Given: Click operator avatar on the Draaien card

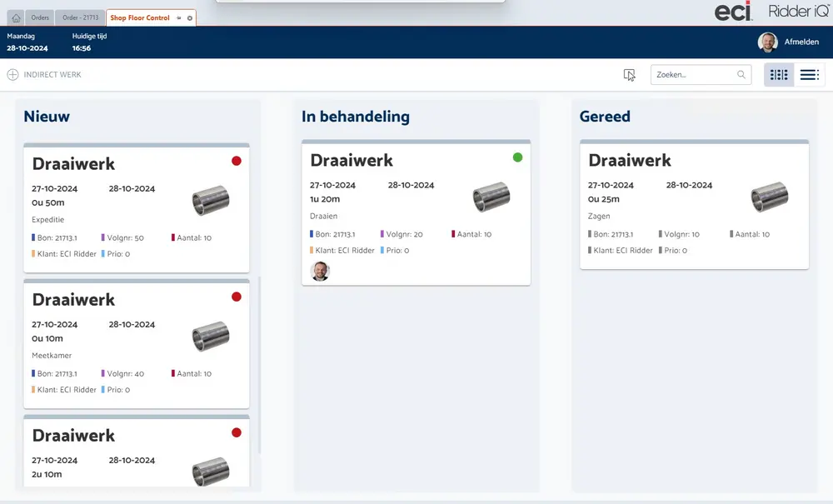Looking at the screenshot, I should [320, 271].
